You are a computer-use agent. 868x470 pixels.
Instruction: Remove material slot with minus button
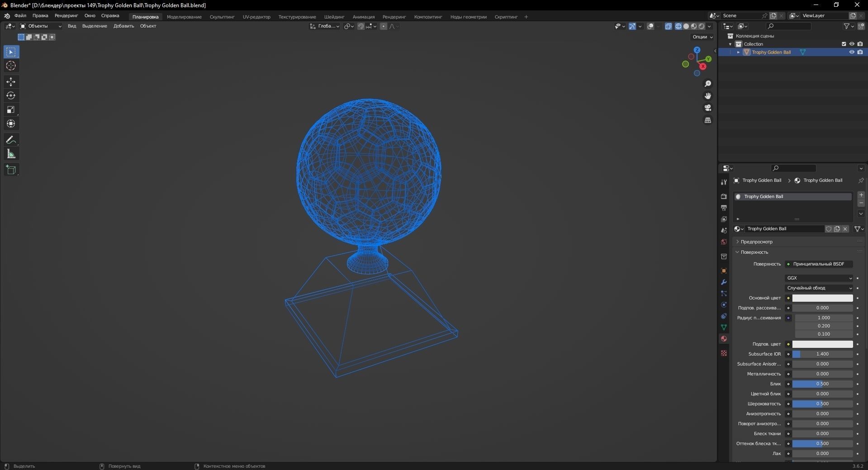tap(861, 203)
